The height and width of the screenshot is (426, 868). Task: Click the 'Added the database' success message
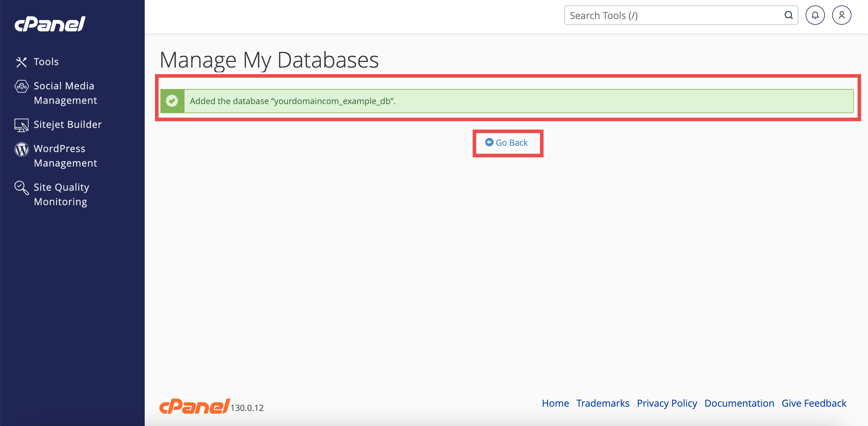tap(507, 101)
